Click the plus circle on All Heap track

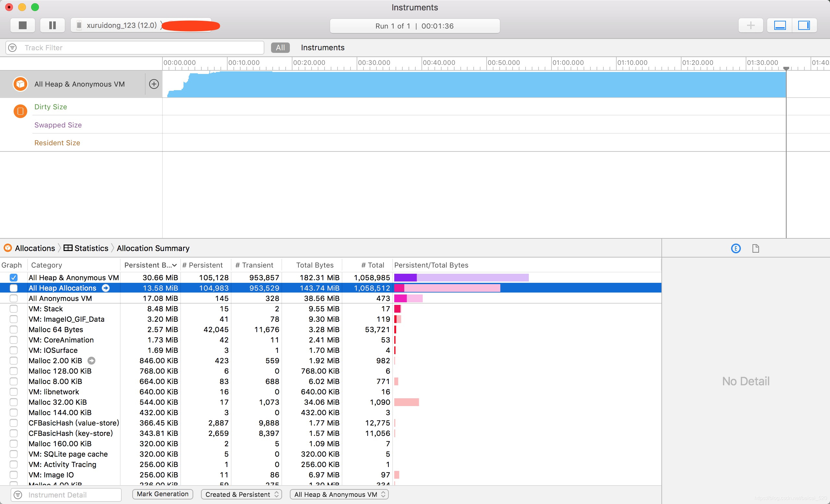point(154,84)
